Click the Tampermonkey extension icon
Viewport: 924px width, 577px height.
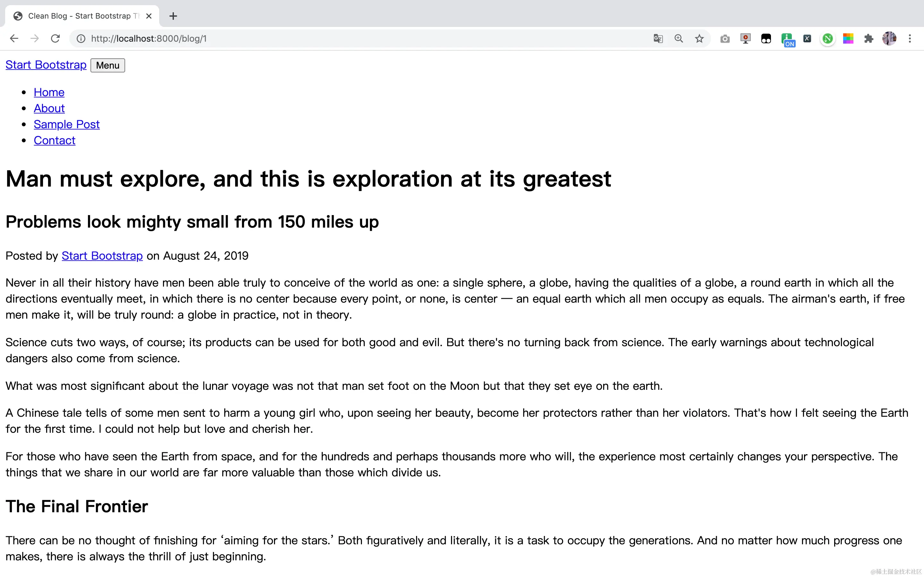coord(766,38)
